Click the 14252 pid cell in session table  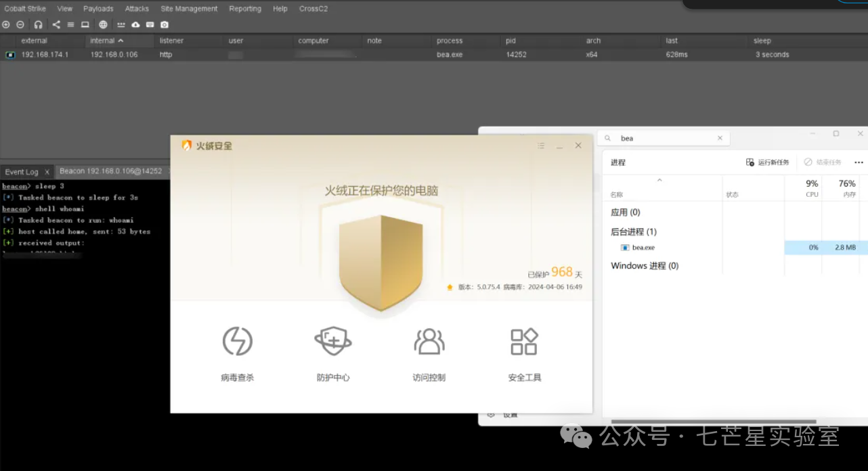click(x=516, y=55)
